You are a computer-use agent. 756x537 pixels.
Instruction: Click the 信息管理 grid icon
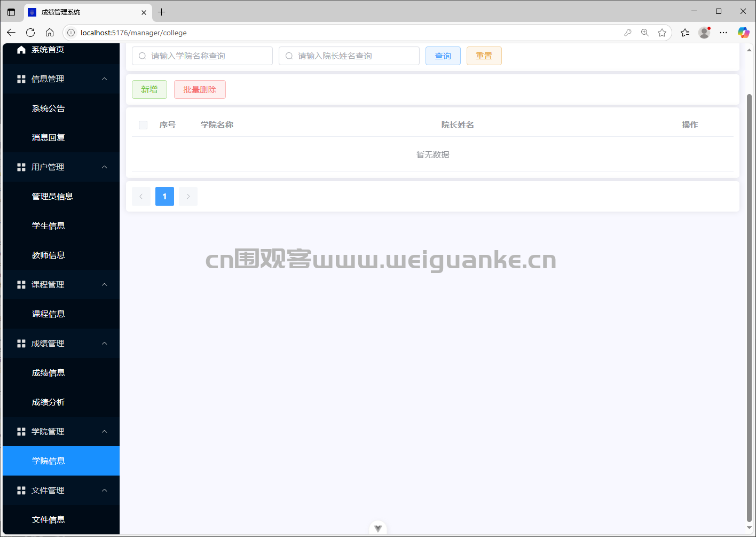(21, 79)
